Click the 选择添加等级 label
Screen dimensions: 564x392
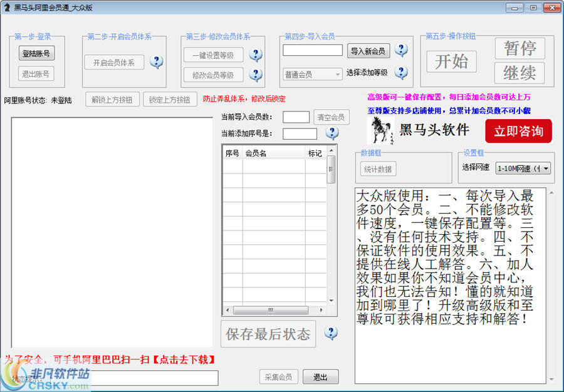(x=367, y=73)
